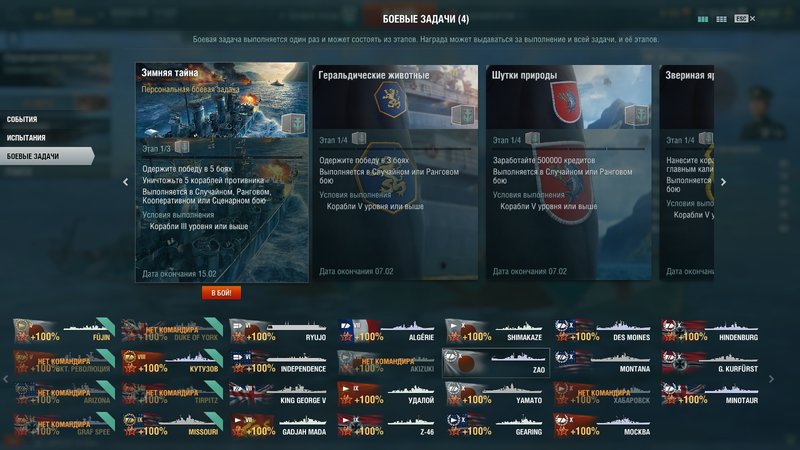Move ship carousel left with arrow
Viewport: 800px width, 450px height.
[x=6, y=379]
